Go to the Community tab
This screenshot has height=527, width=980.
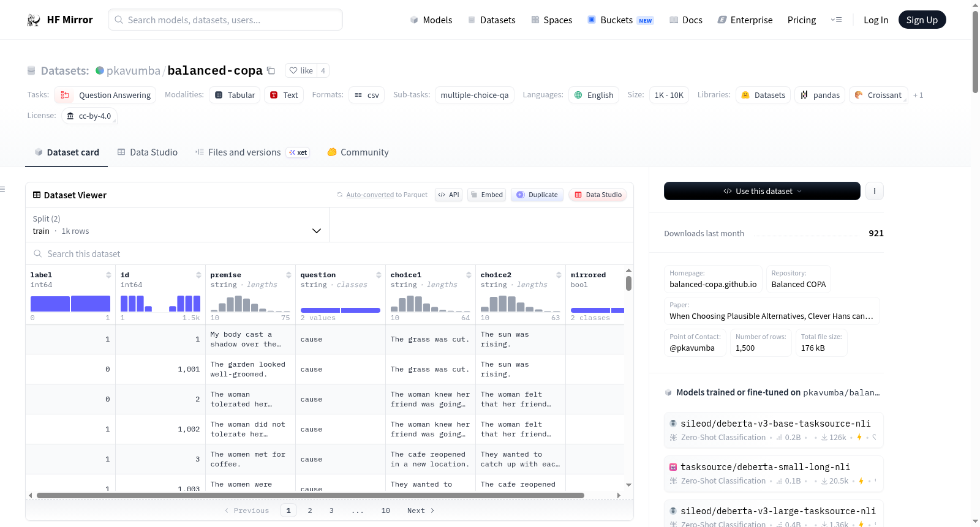(x=358, y=152)
